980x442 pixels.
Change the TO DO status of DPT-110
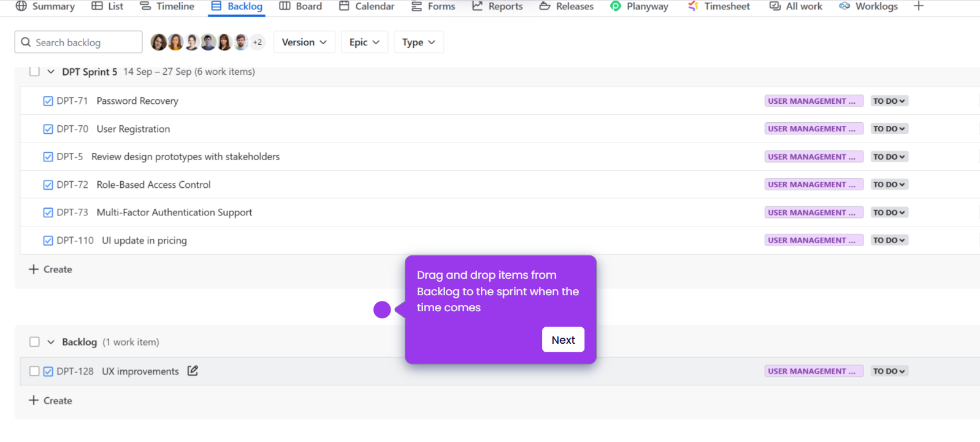click(x=889, y=240)
